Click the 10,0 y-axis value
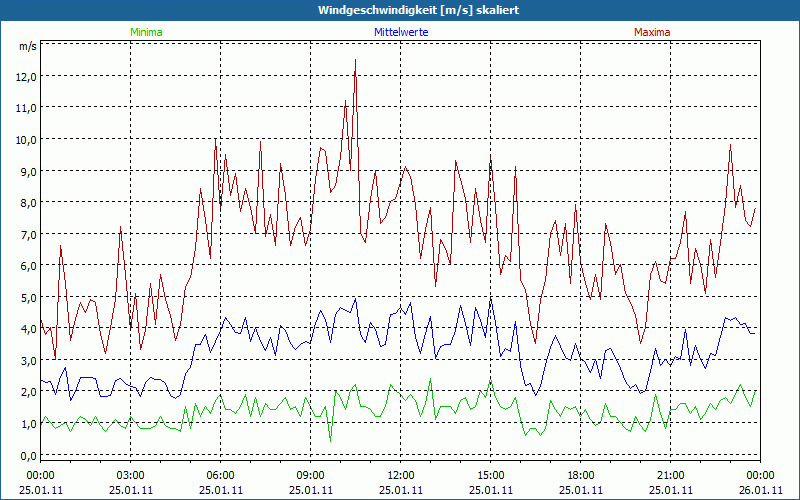The image size is (800, 500). [x=27, y=140]
